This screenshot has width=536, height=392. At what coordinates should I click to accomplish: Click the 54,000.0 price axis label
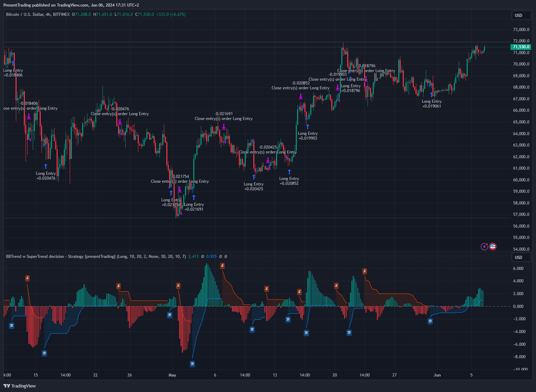pos(521,249)
